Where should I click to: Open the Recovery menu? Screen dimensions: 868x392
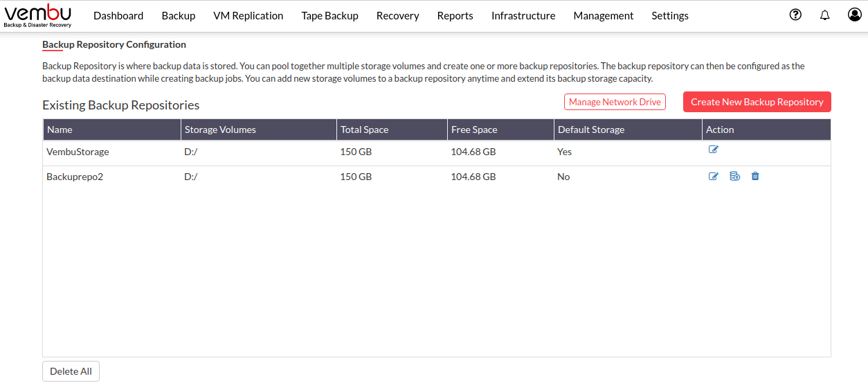[398, 15]
